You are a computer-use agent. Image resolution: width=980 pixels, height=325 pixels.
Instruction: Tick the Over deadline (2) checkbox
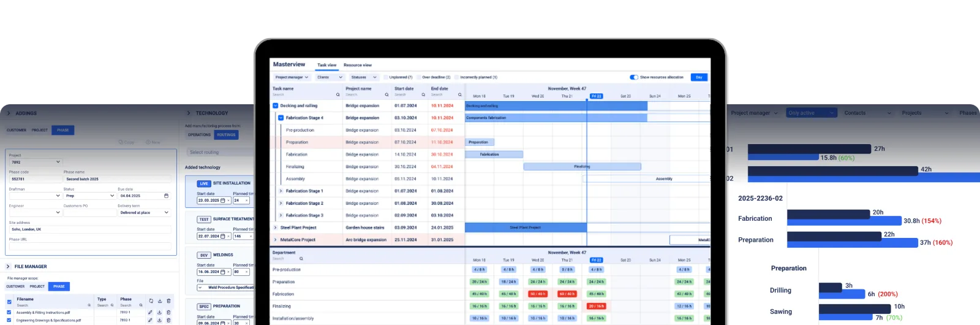tap(419, 77)
